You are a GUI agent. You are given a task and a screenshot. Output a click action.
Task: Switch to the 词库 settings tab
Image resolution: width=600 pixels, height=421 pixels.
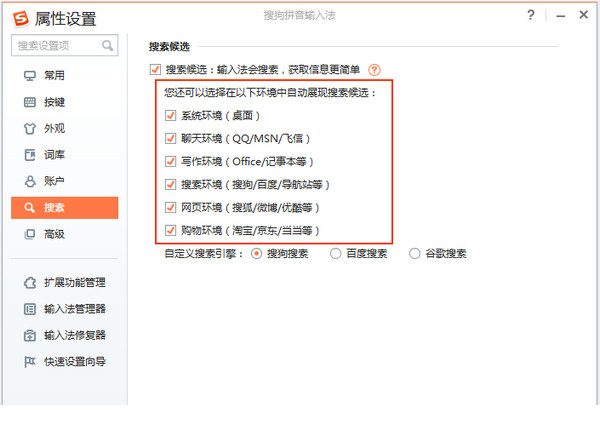coord(54,155)
